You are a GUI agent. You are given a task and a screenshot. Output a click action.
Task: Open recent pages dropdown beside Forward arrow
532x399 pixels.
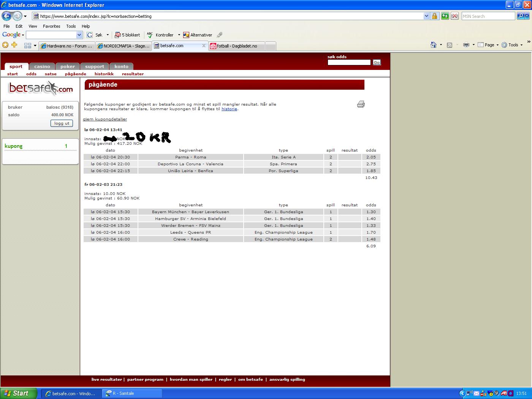point(25,16)
